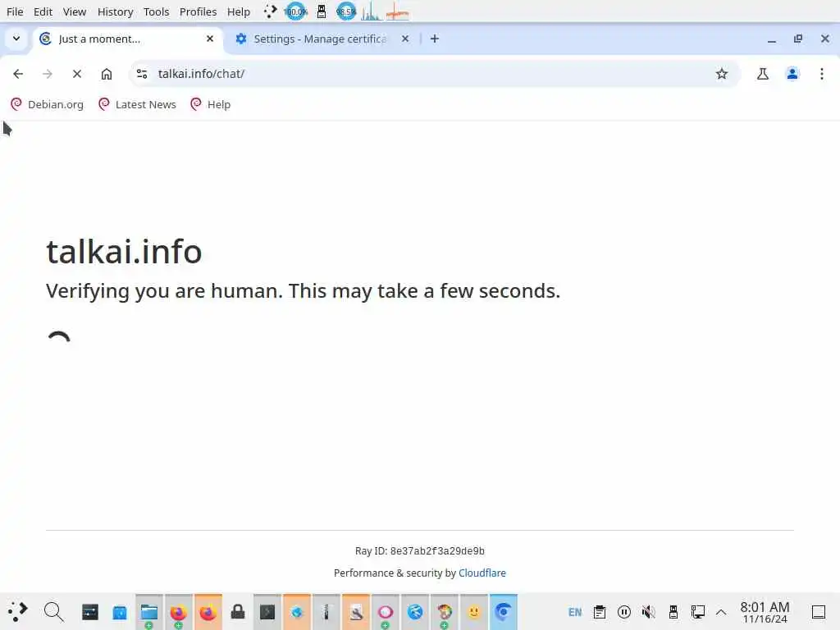
Task: Open the File menu
Action: point(15,11)
